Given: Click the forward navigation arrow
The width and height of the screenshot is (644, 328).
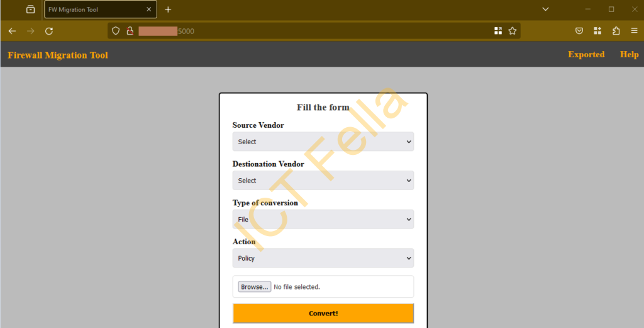Looking at the screenshot, I should click(30, 31).
